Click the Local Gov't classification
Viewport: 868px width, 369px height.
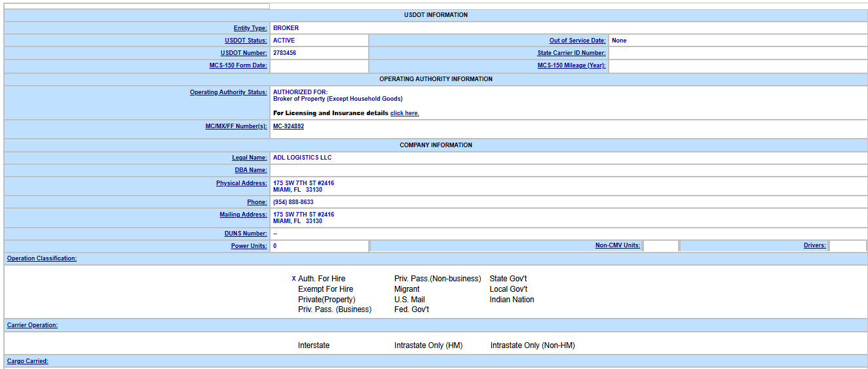(x=508, y=289)
